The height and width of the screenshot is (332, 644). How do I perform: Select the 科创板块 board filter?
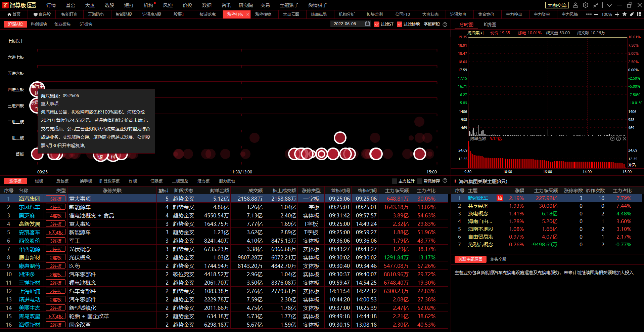pos(39,24)
